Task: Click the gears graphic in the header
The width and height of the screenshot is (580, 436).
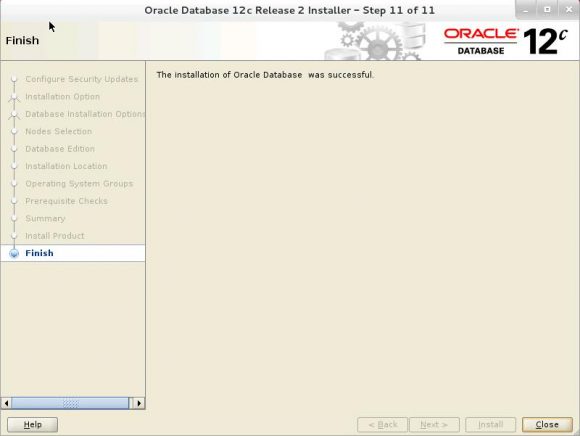Action: 375,41
